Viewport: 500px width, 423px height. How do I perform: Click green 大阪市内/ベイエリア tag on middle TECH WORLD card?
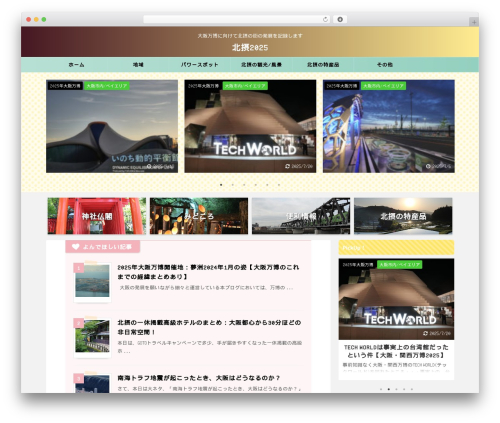[x=245, y=86]
